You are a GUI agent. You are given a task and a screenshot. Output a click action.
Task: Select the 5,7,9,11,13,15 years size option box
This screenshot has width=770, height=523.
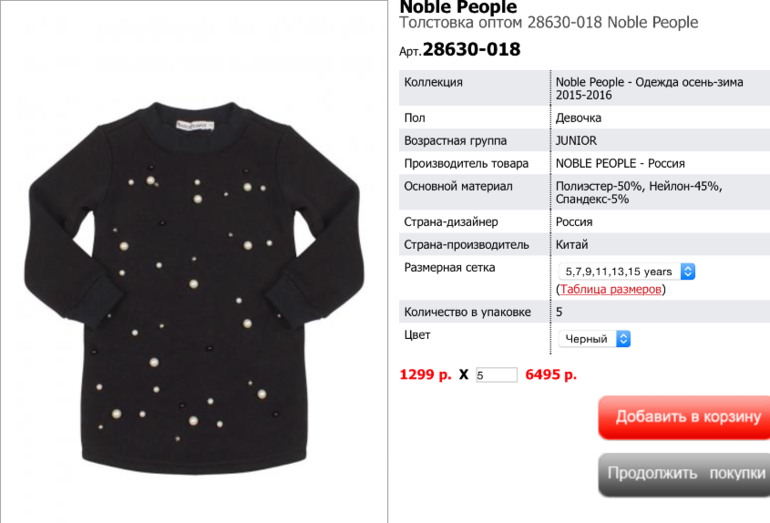click(627, 272)
